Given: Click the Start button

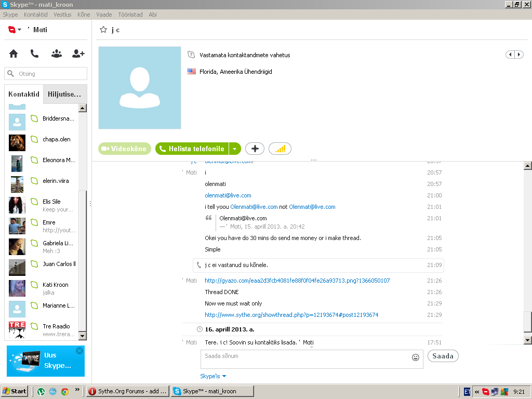Looking at the screenshot, I should click(15, 391).
